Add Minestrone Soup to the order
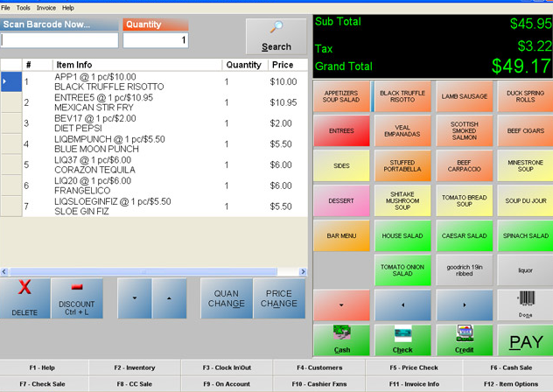This screenshot has width=553, height=392. [525, 165]
